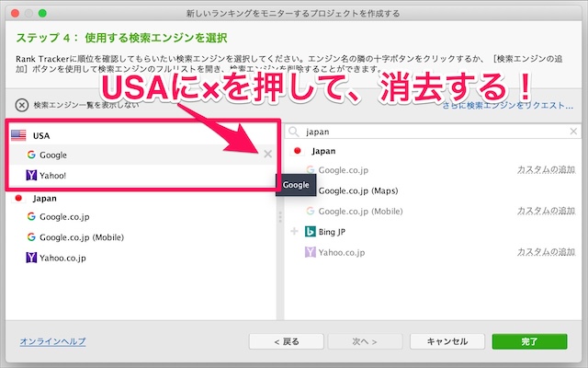Viewport: 588px width, 368px height.
Task: Click into the japan search input field
Action: point(435,132)
